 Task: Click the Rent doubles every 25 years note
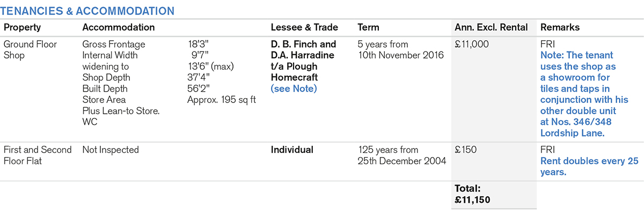pyautogui.click(x=589, y=167)
